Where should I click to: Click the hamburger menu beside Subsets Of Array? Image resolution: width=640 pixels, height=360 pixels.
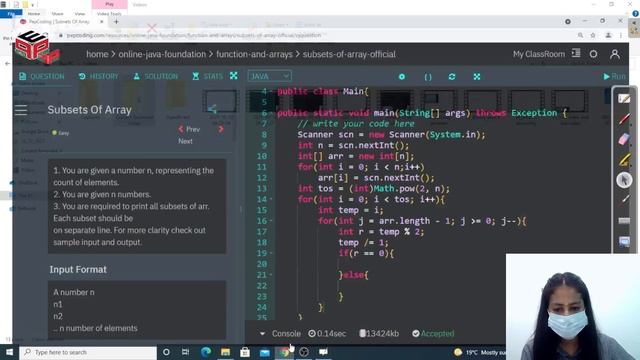[21, 110]
